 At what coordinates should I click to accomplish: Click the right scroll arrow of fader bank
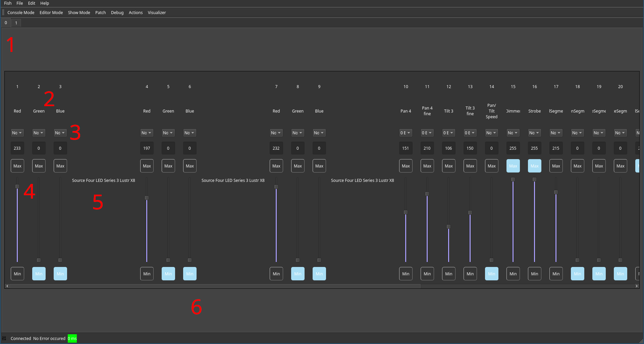pyautogui.click(x=637, y=286)
